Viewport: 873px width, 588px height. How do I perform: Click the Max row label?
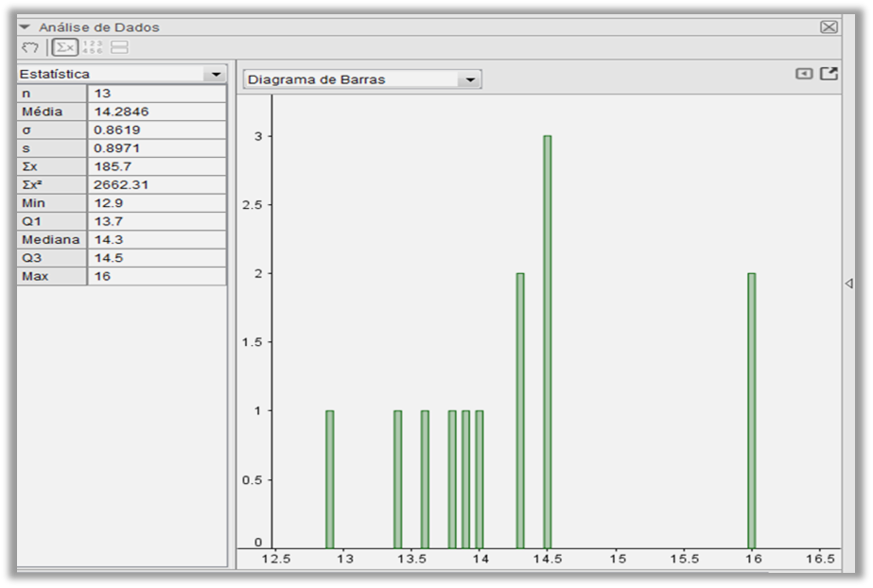(x=52, y=276)
